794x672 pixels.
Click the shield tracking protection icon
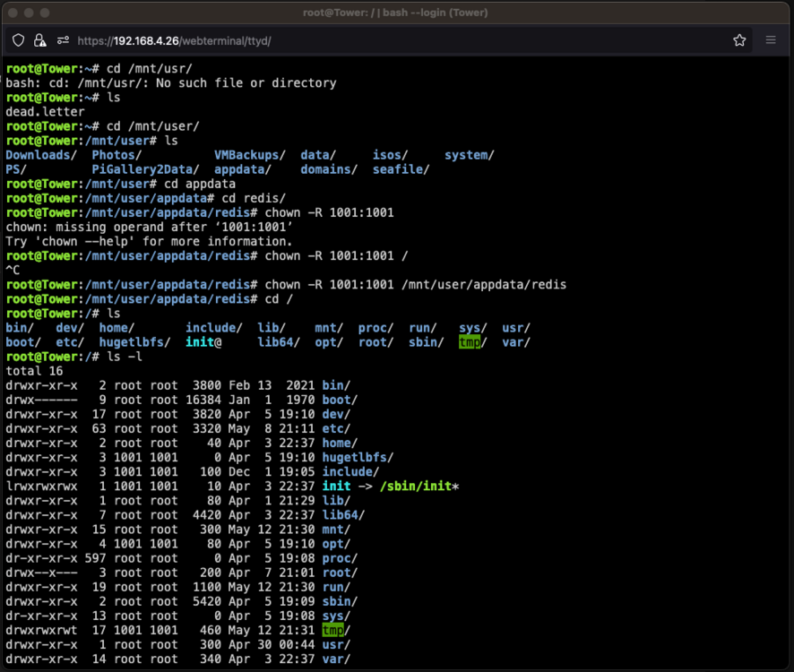click(18, 40)
